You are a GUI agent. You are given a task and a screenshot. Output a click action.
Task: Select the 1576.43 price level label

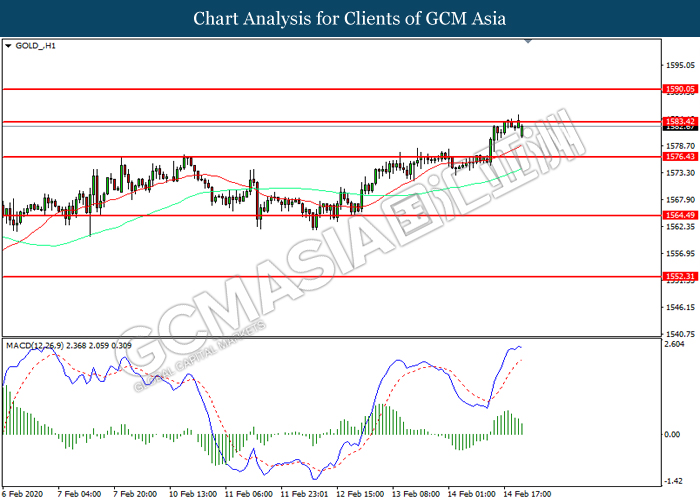[x=680, y=156]
